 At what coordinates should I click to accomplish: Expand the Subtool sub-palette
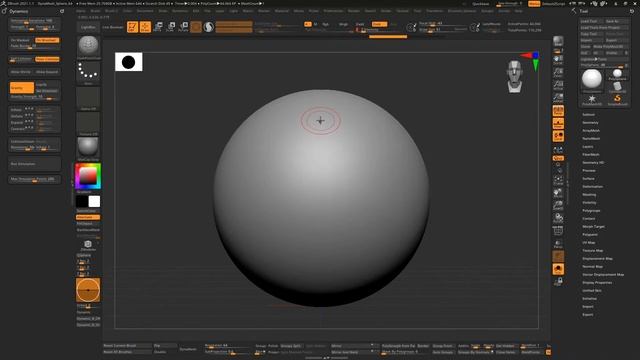589,115
